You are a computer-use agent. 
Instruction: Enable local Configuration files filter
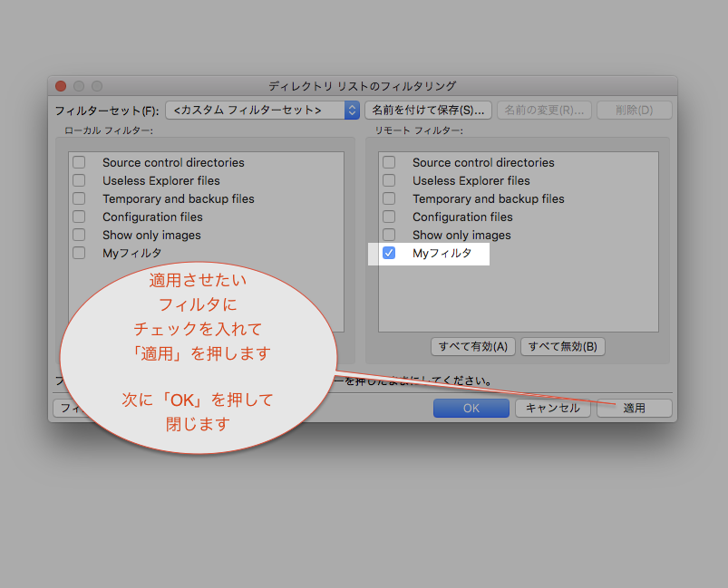click(x=80, y=217)
